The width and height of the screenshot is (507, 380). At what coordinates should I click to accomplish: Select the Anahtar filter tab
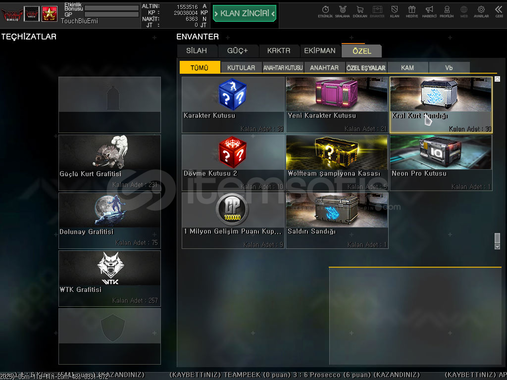tap(324, 68)
